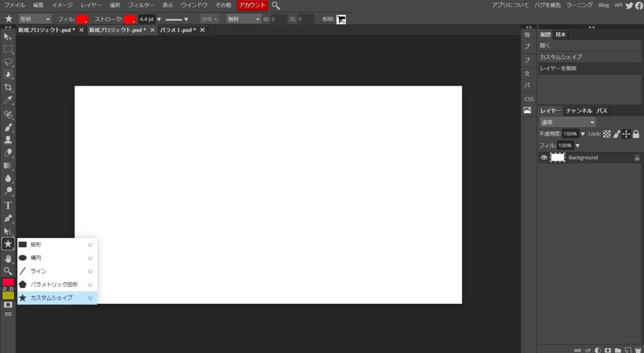Viewport: 644px width, 353px height.
Task: Select the Gradient tool
Action: (8, 165)
